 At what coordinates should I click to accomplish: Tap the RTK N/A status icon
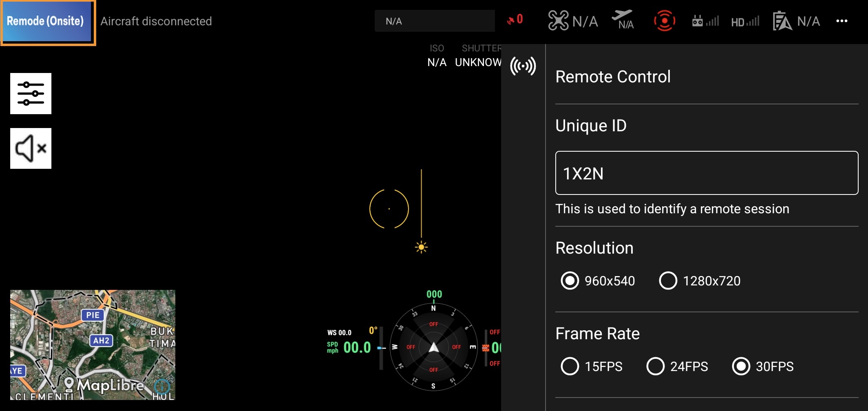point(796,21)
